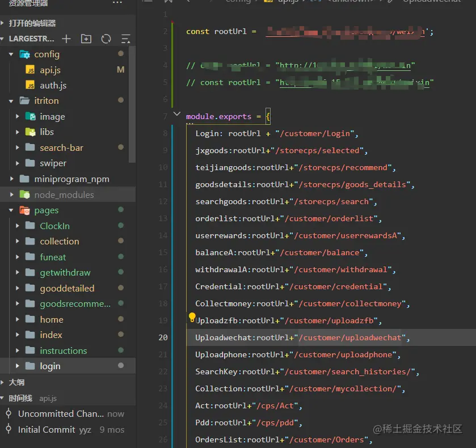Collapse the config folder
Image resolution: width=476 pixels, height=448 pixels.
(11, 54)
